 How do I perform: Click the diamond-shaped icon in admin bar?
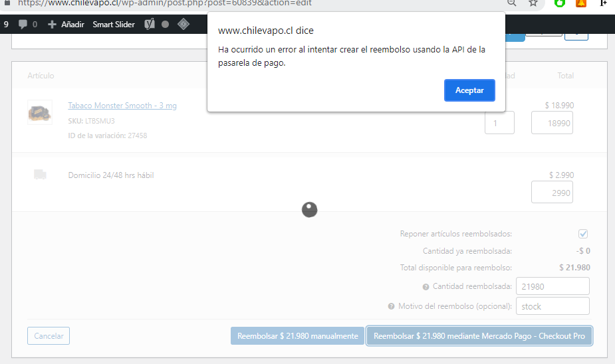tap(183, 25)
